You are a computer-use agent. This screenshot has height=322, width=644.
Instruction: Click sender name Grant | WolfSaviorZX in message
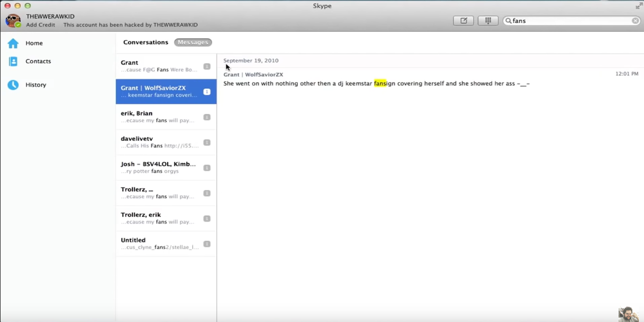click(253, 74)
